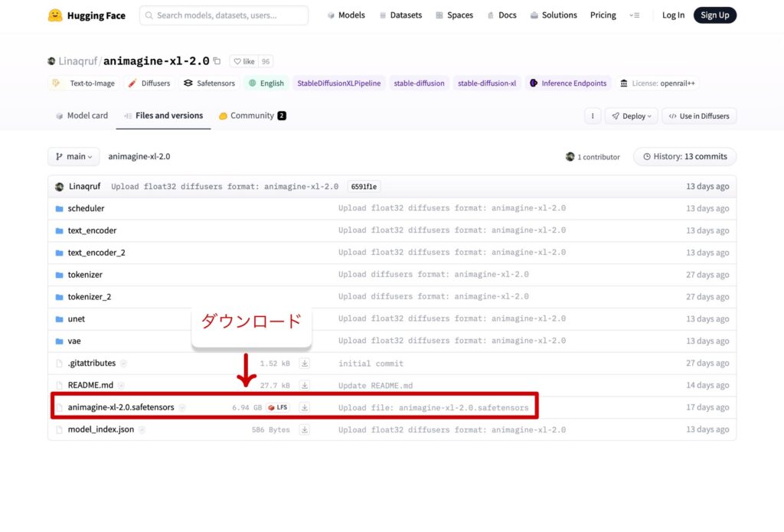Copy the model name with the copy icon
This screenshot has width=784, height=532.
point(217,61)
